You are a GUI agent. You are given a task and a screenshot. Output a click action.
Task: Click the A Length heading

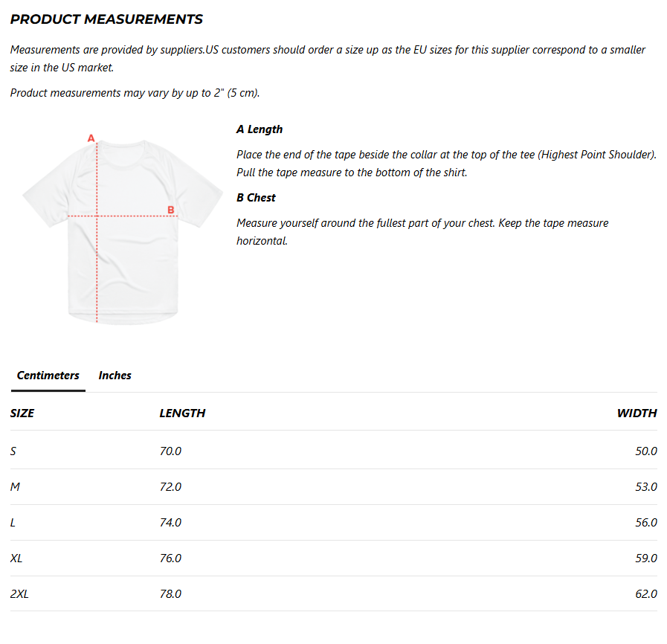[x=260, y=129]
